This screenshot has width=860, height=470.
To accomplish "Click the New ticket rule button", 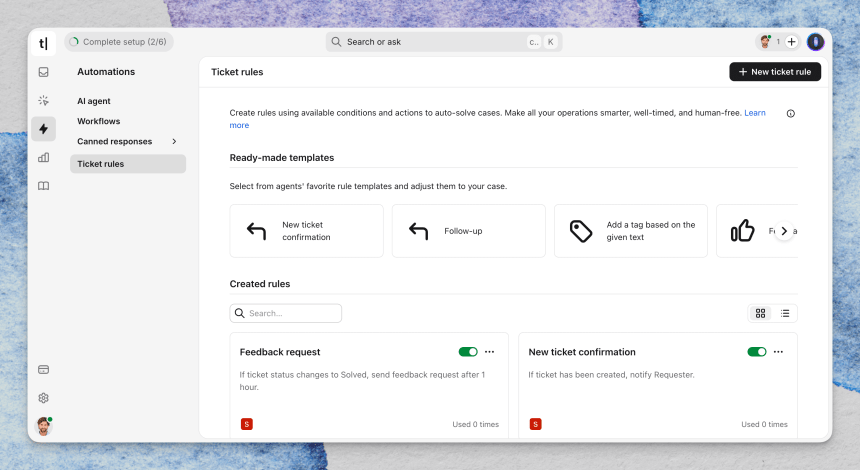I will (775, 72).
